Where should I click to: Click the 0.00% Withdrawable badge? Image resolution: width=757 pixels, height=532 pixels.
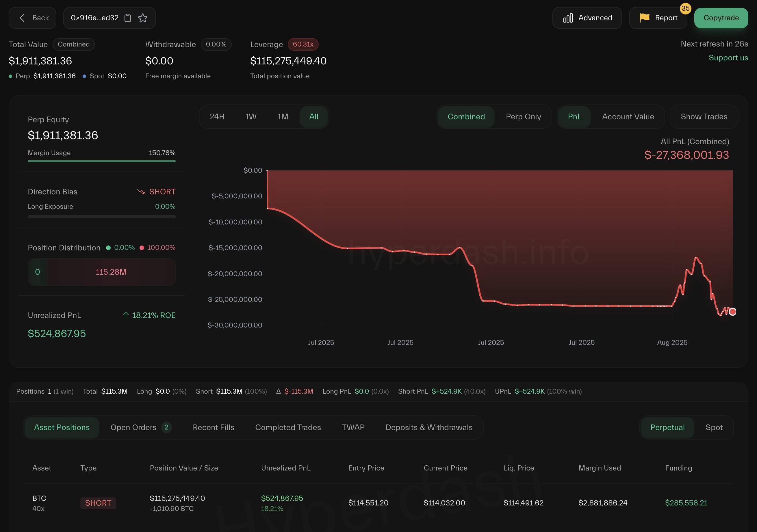[216, 44]
